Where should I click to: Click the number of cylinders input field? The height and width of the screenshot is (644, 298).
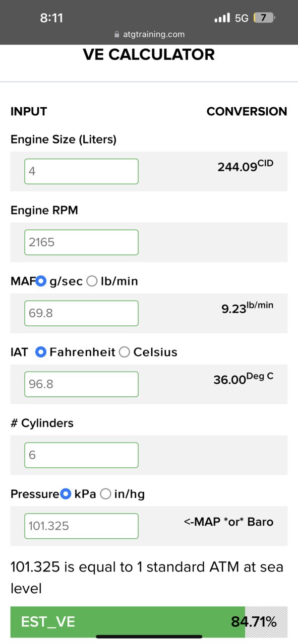[81, 455]
